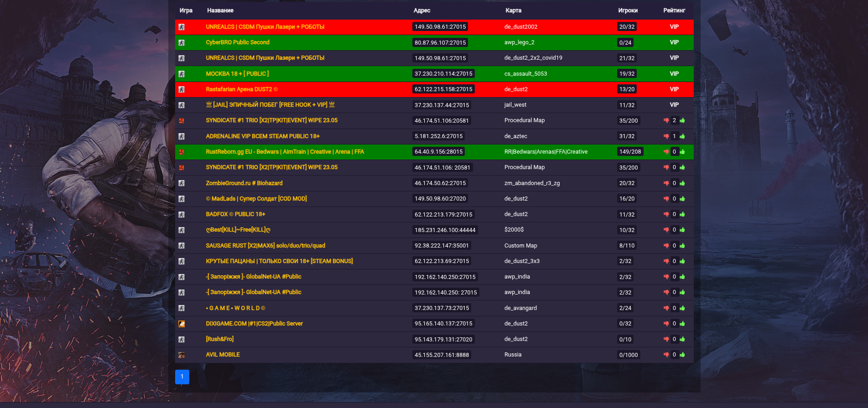Like the SAUSAGE RUST server
This screenshot has height=408, width=868.
pyautogui.click(x=682, y=246)
